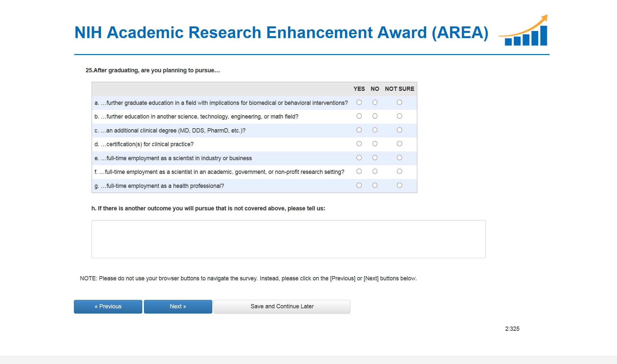Go back with the Previous button
The image size is (617, 364).
coord(108,306)
